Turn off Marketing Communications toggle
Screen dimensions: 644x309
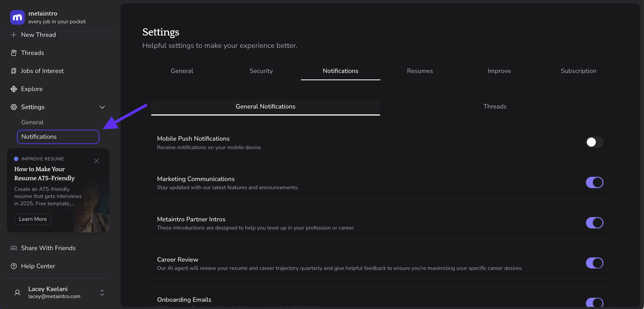(594, 183)
